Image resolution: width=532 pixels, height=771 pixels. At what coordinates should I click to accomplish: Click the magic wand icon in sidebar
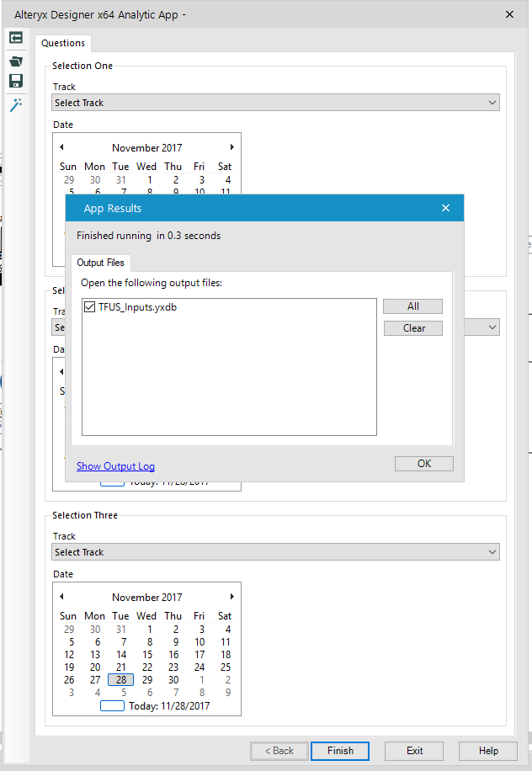[16, 104]
